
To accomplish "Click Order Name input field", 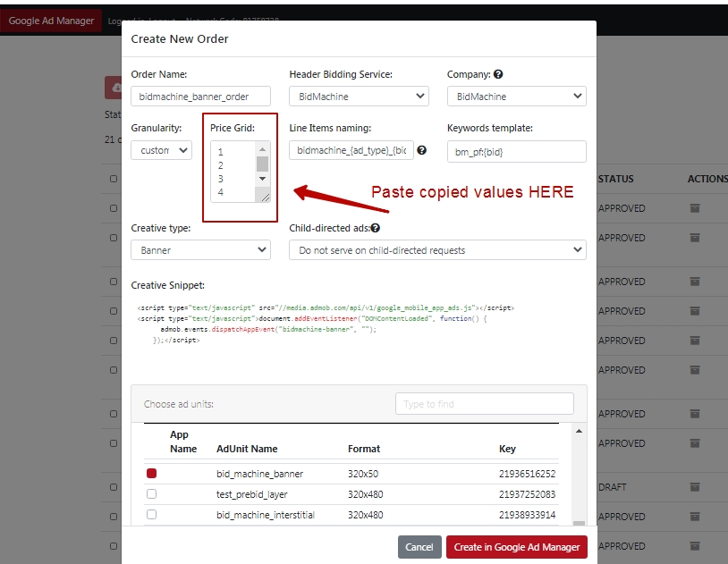I will tap(200, 97).
